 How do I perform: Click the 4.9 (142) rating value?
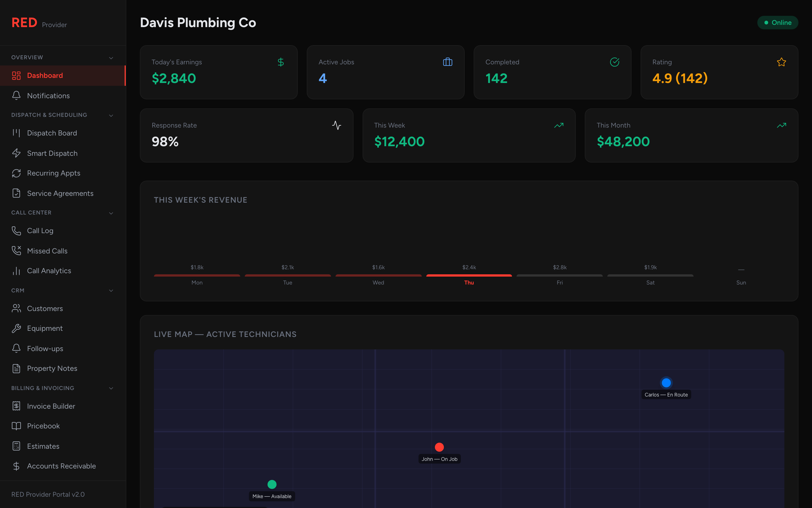[x=680, y=78]
